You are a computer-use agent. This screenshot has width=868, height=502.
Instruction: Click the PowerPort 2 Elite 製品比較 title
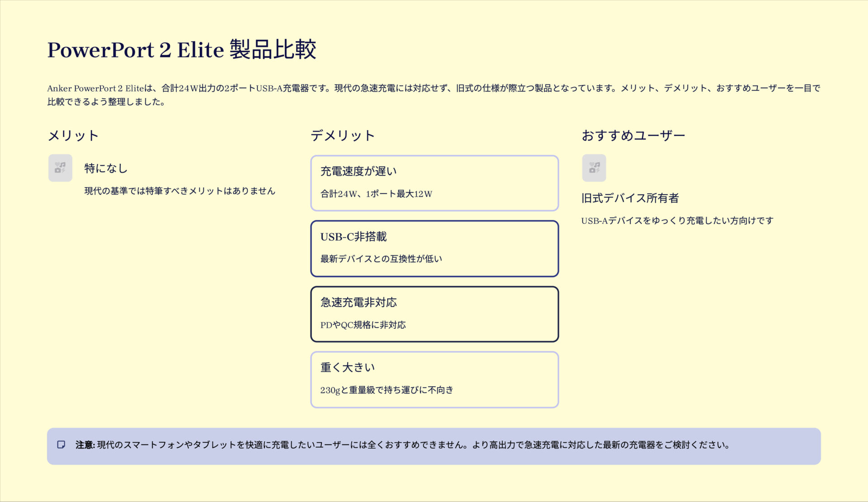click(181, 50)
